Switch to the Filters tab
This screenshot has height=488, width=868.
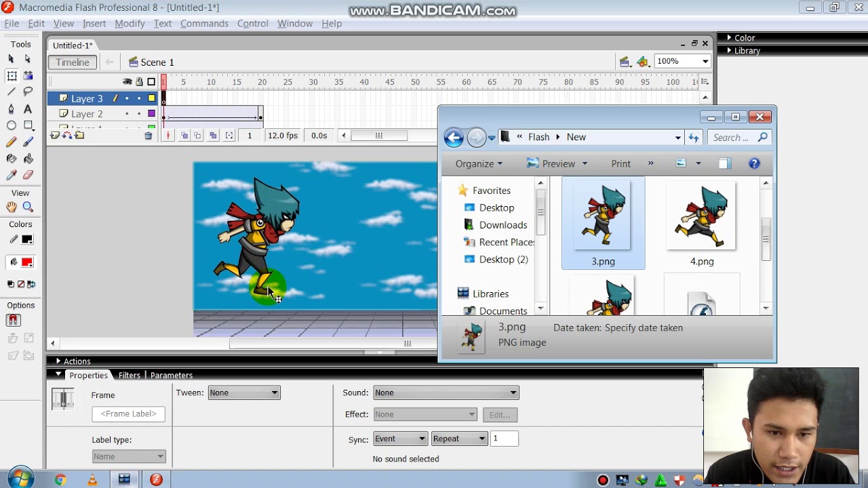click(x=129, y=375)
